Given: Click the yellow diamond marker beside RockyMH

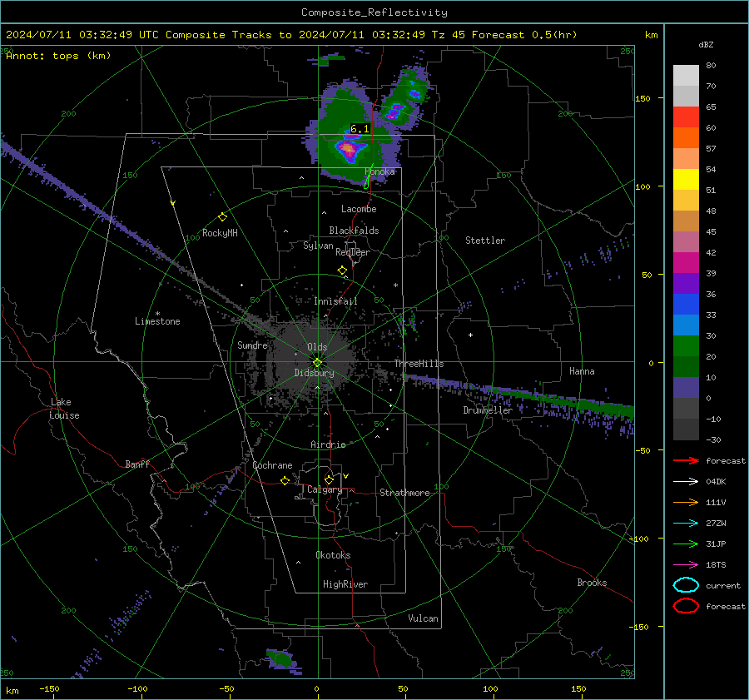Looking at the screenshot, I should point(222,217).
